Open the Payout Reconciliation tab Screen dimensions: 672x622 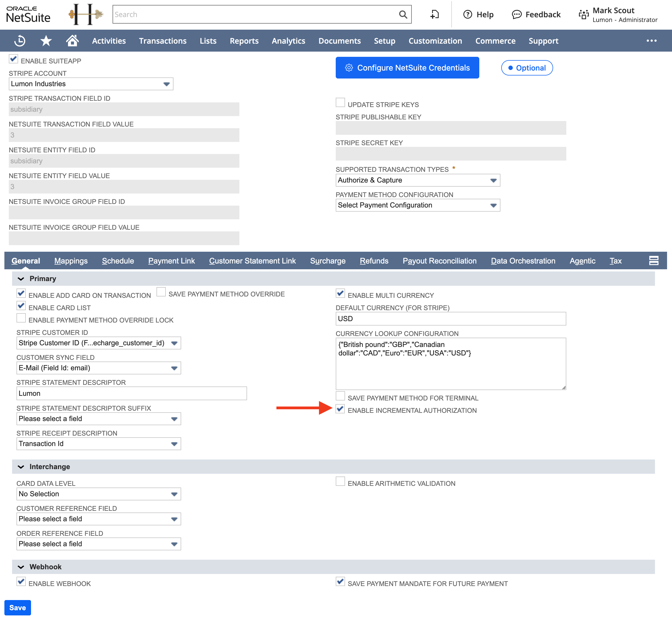click(x=440, y=261)
